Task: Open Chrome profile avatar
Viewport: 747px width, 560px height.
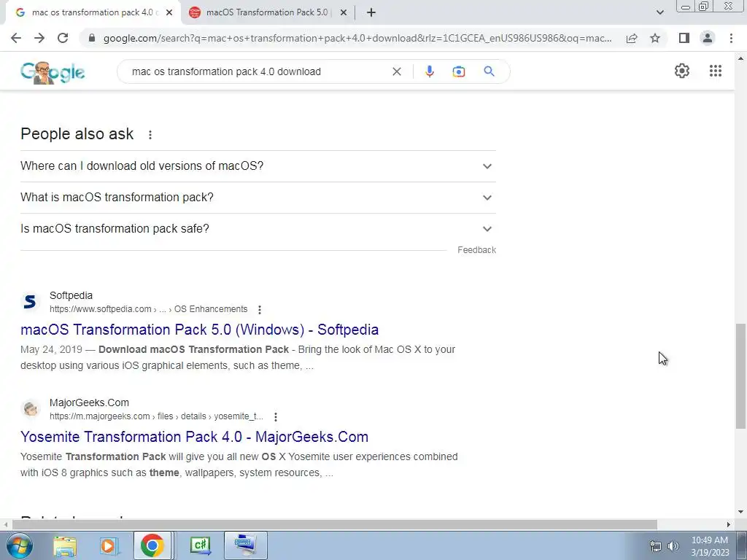Action: pyautogui.click(x=708, y=38)
